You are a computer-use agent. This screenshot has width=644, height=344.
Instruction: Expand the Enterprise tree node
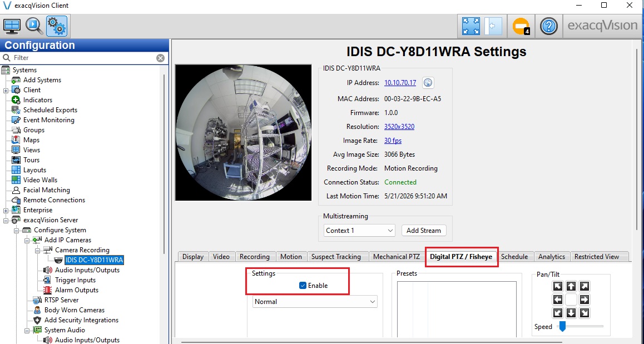[x=6, y=210]
